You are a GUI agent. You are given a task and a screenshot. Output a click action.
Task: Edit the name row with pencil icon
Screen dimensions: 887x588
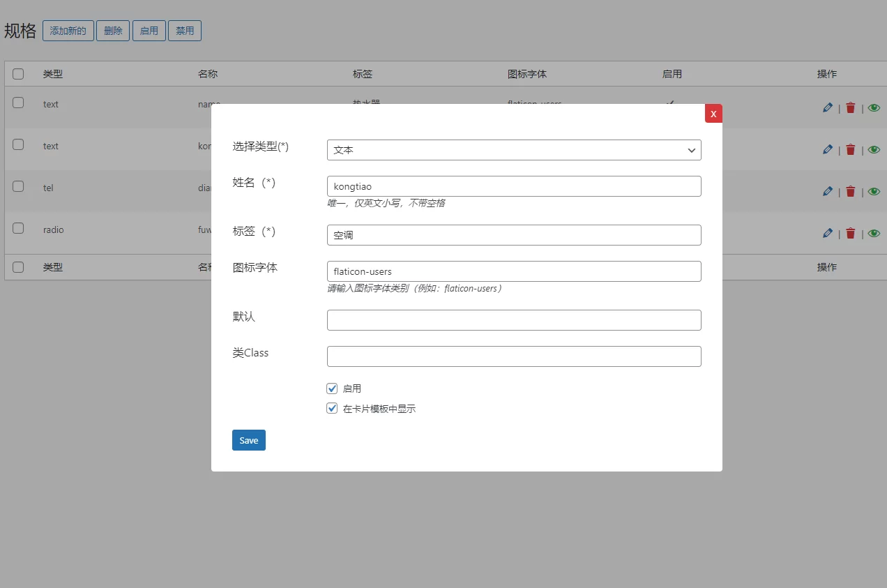click(x=828, y=107)
